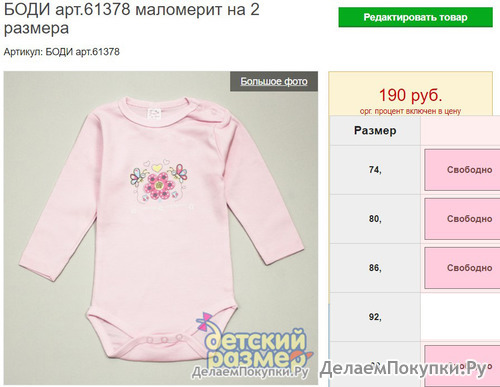Click the size 80 row label

[x=375, y=219]
